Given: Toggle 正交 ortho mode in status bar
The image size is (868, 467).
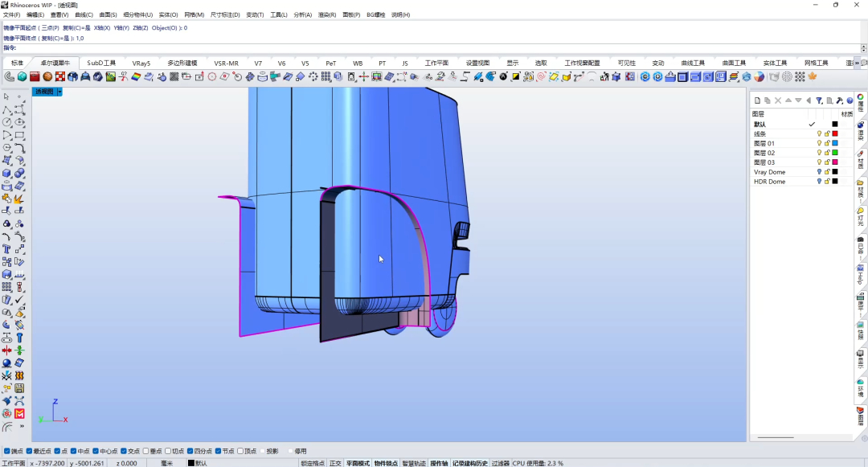Looking at the screenshot, I should tap(335, 463).
